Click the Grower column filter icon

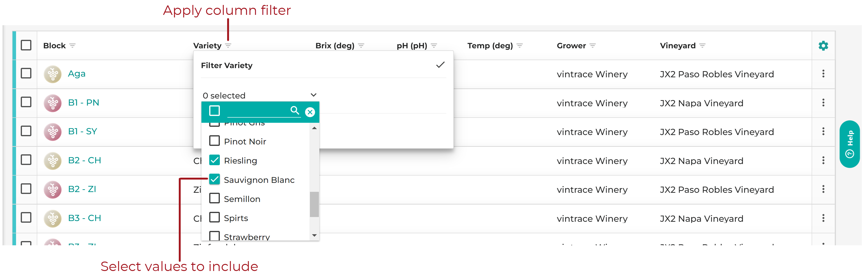coord(593,46)
